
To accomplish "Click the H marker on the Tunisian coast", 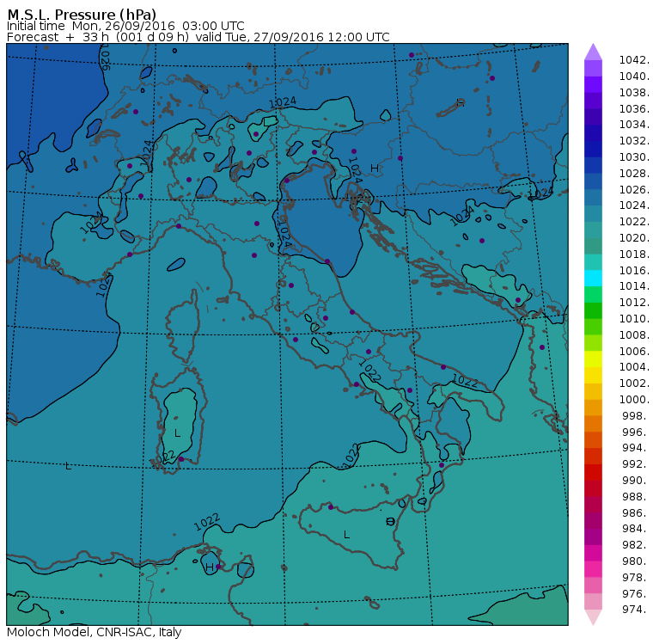I will click(210, 567).
